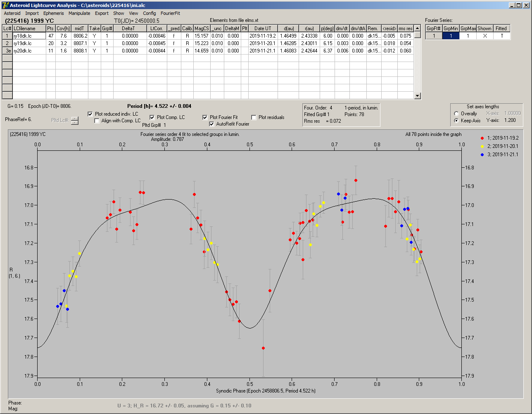Viewport: 532px width, 414px height.
Task: Toggle AutoRefit Fourier checkbox
Action: pyautogui.click(x=211, y=124)
